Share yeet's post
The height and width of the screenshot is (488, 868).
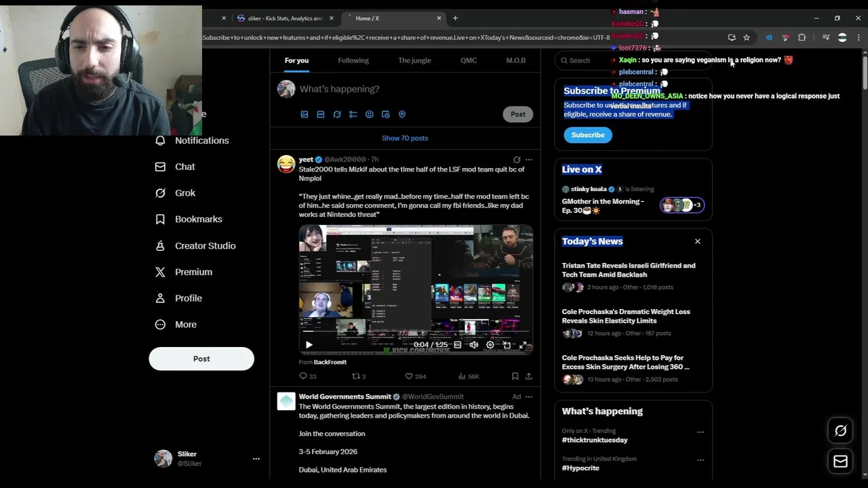(x=529, y=376)
